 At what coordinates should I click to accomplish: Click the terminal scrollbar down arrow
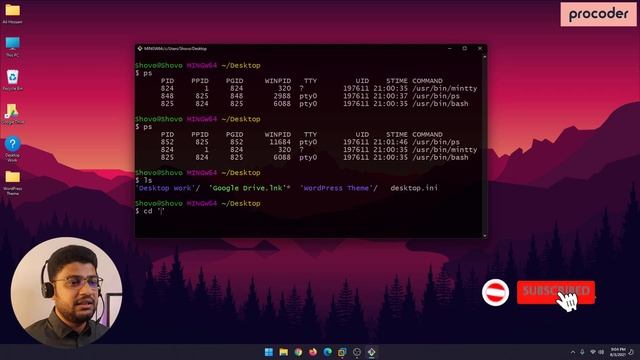484,235
